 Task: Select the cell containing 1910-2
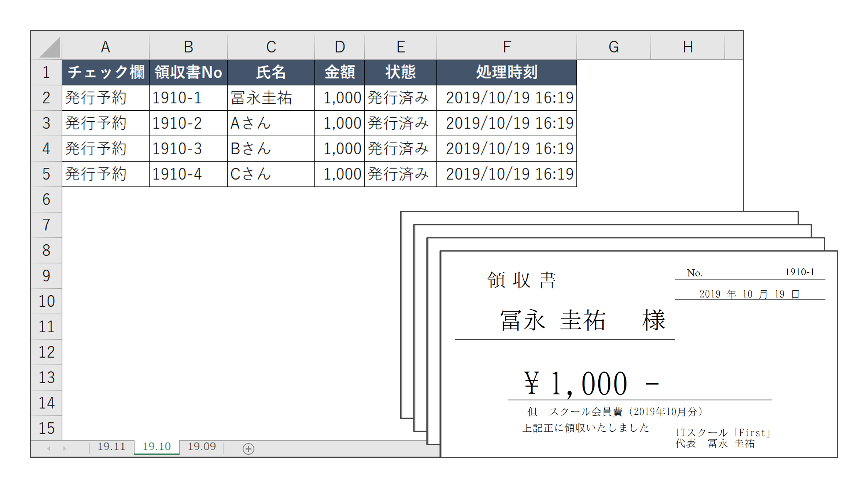[188, 123]
